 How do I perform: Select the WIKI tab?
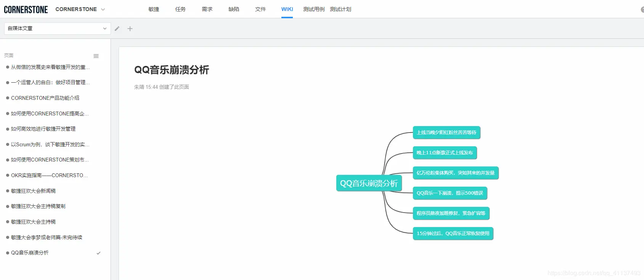click(x=287, y=9)
